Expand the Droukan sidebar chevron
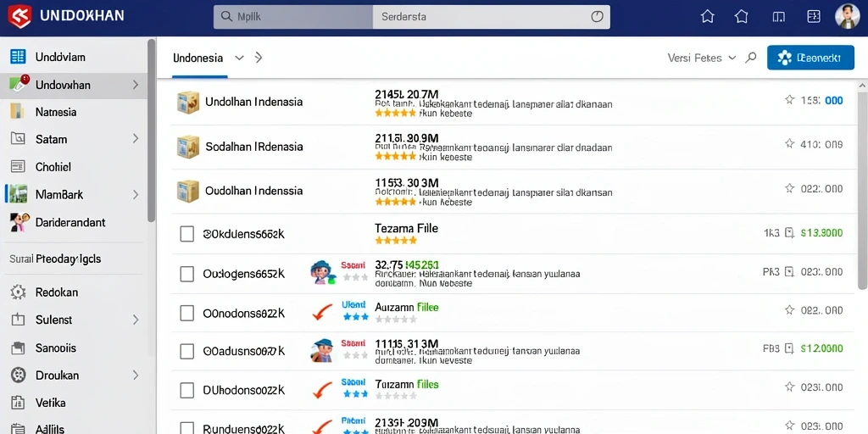 pyautogui.click(x=136, y=375)
